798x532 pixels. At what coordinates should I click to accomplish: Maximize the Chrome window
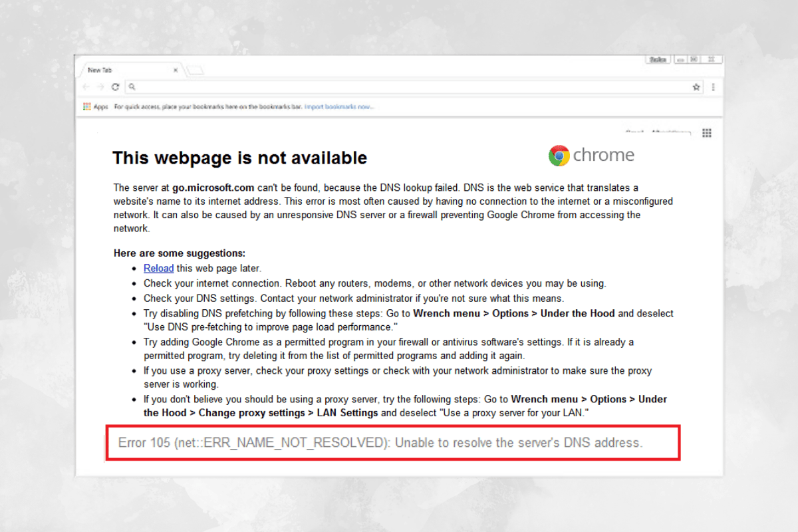(x=694, y=60)
